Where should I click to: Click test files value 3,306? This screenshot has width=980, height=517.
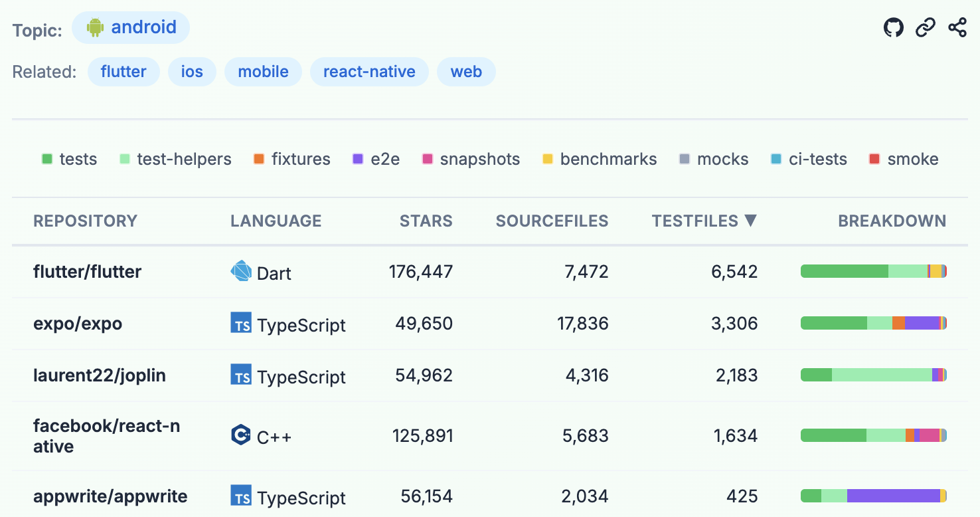point(735,324)
